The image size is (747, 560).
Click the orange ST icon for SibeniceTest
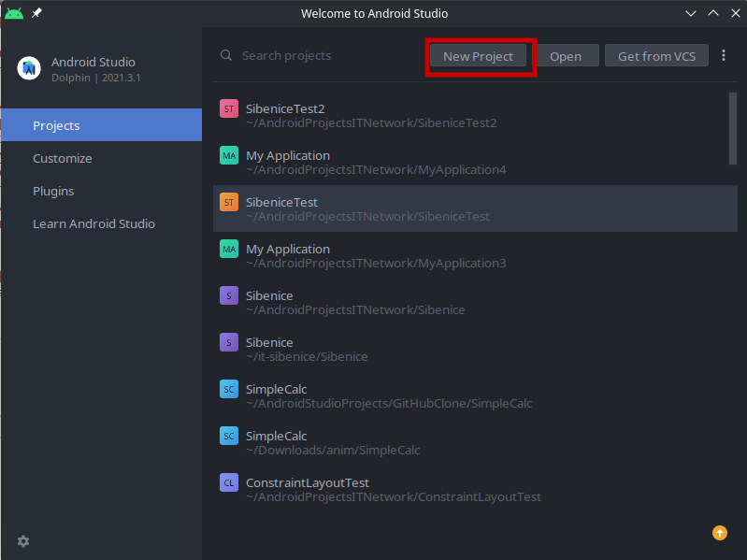[229, 202]
